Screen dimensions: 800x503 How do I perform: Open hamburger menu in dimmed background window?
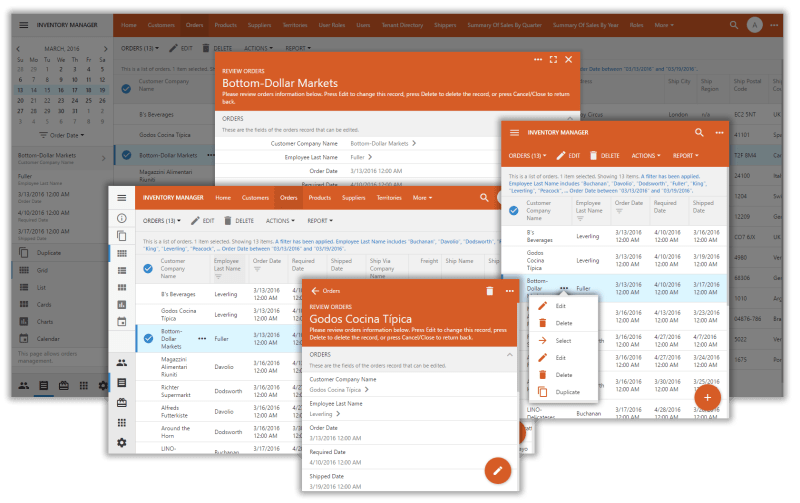23,25
